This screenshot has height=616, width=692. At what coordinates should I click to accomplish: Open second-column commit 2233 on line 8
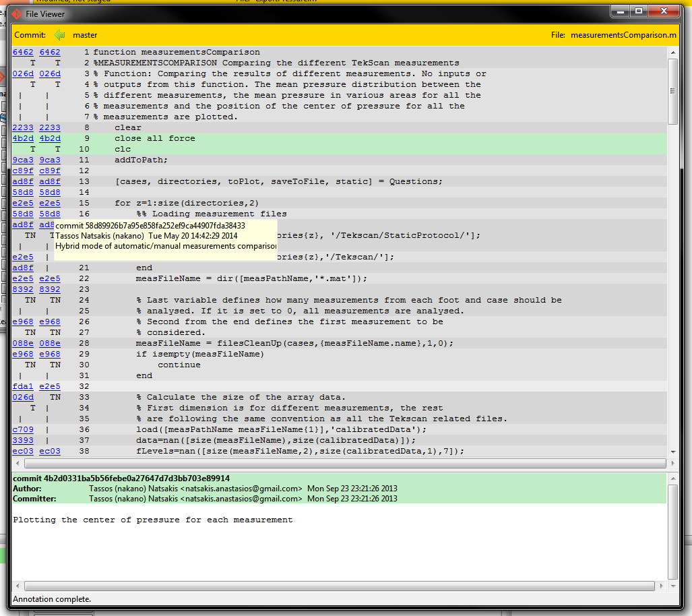(50, 127)
